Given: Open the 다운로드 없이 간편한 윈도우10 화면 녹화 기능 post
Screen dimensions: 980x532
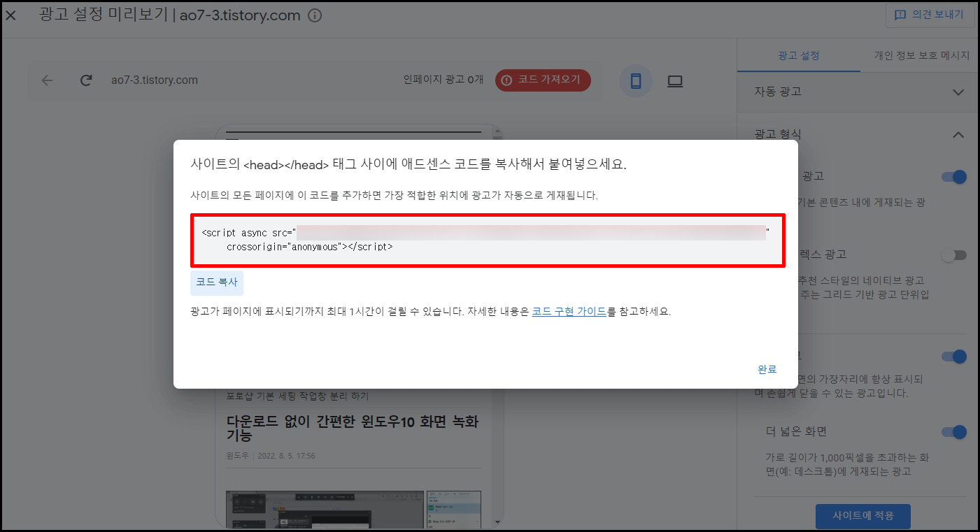Looking at the screenshot, I should coord(353,429).
